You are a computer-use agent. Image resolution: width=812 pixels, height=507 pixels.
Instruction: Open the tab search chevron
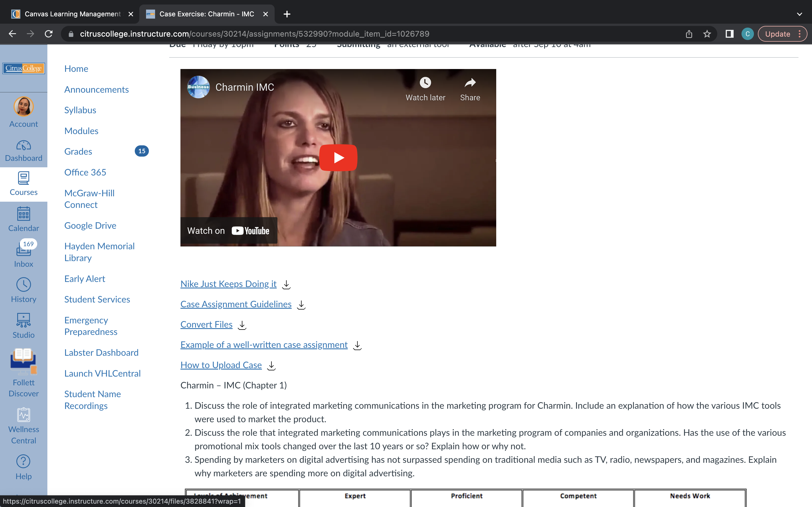(800, 14)
